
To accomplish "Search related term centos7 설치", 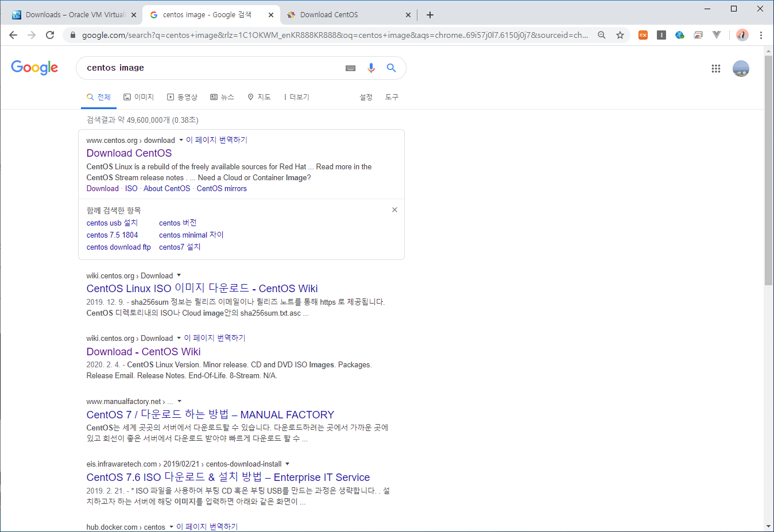I will (180, 247).
